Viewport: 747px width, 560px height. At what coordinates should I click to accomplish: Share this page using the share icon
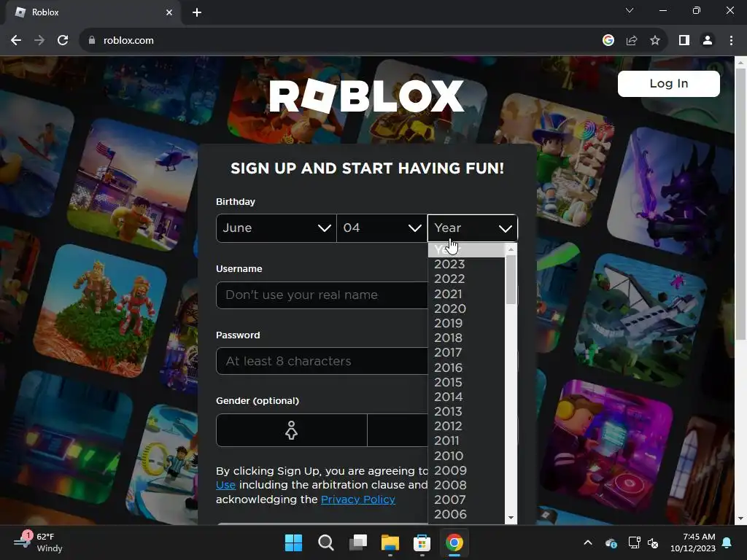pyautogui.click(x=632, y=41)
